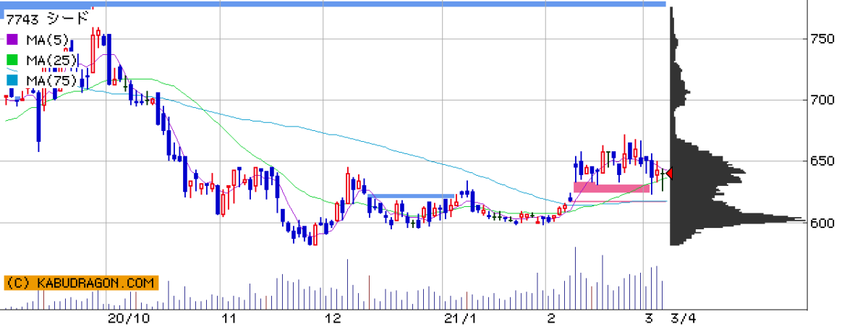
Task: Click the 12 month axis label
Action: pos(333,319)
